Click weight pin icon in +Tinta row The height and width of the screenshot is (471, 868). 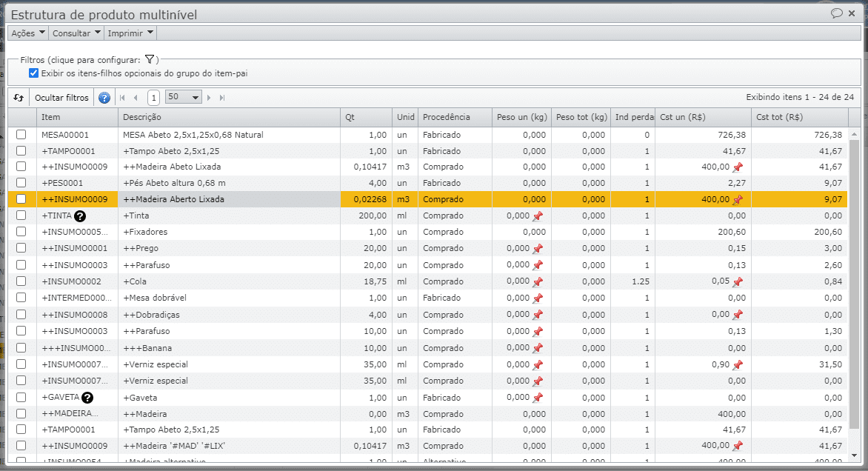click(538, 216)
